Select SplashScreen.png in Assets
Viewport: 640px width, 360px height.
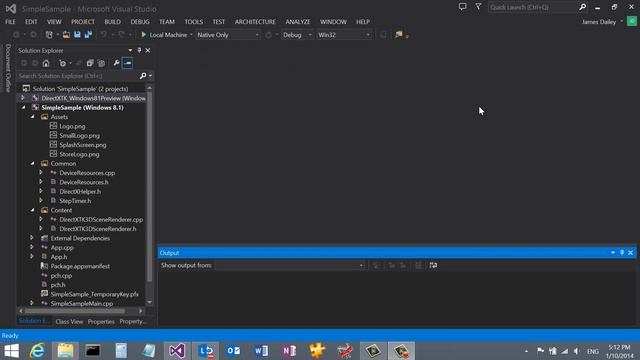[x=82, y=145]
